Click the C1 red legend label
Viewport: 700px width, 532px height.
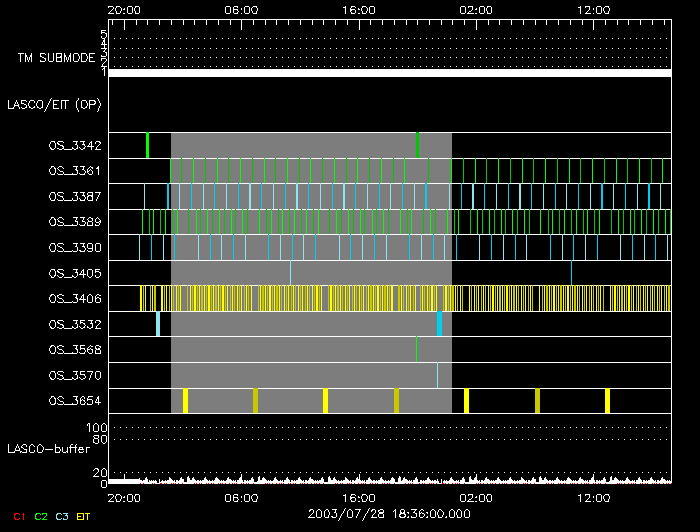[x=18, y=515]
